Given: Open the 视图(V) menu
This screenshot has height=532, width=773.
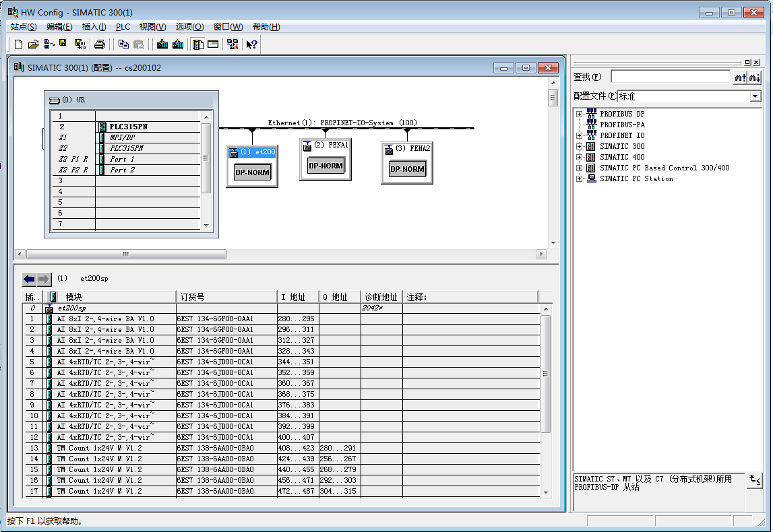Looking at the screenshot, I should (x=152, y=27).
